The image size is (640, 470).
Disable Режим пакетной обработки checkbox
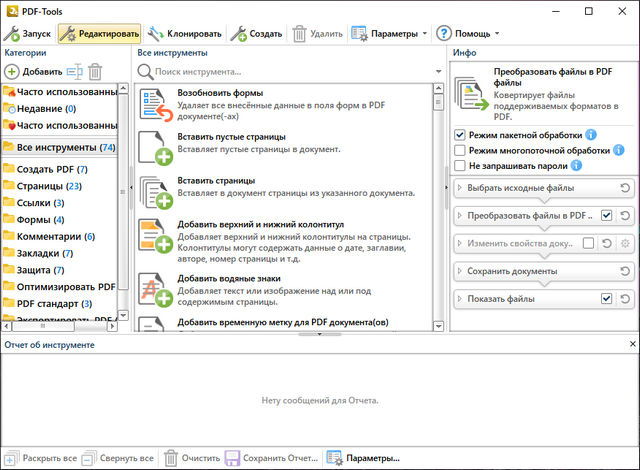(460, 135)
